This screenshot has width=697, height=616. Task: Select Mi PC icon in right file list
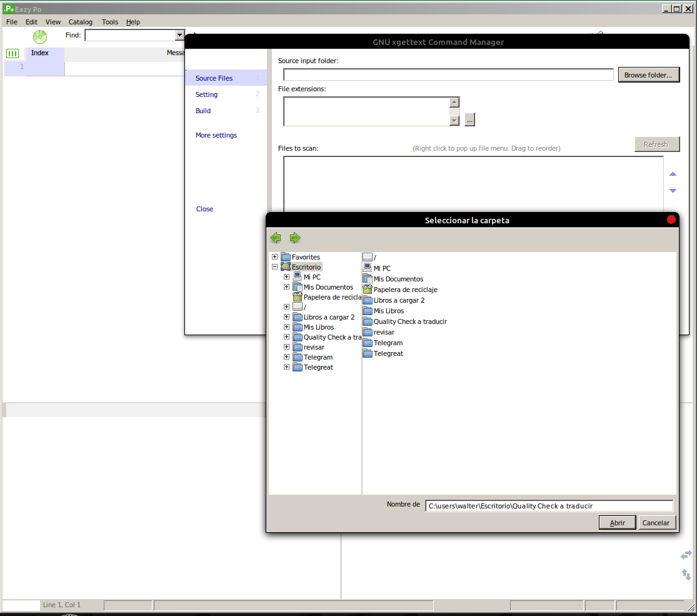377,268
